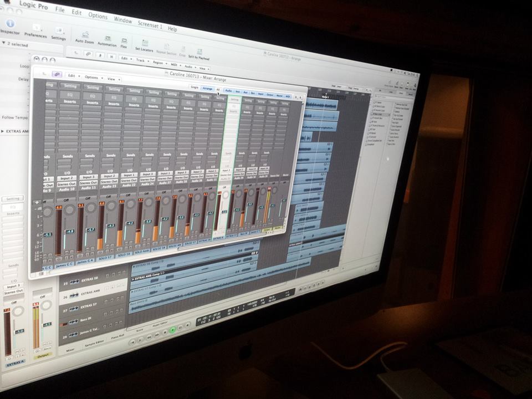
Task: Open the Audio dropdown in the Arrange window
Action: (x=190, y=66)
